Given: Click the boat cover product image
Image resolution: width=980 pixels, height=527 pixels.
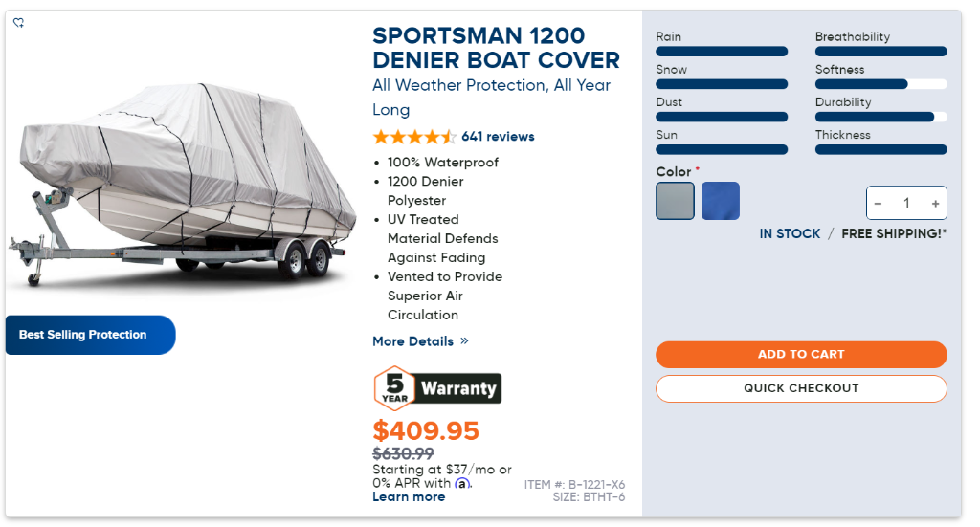Looking at the screenshot, I should pyautogui.click(x=182, y=182).
